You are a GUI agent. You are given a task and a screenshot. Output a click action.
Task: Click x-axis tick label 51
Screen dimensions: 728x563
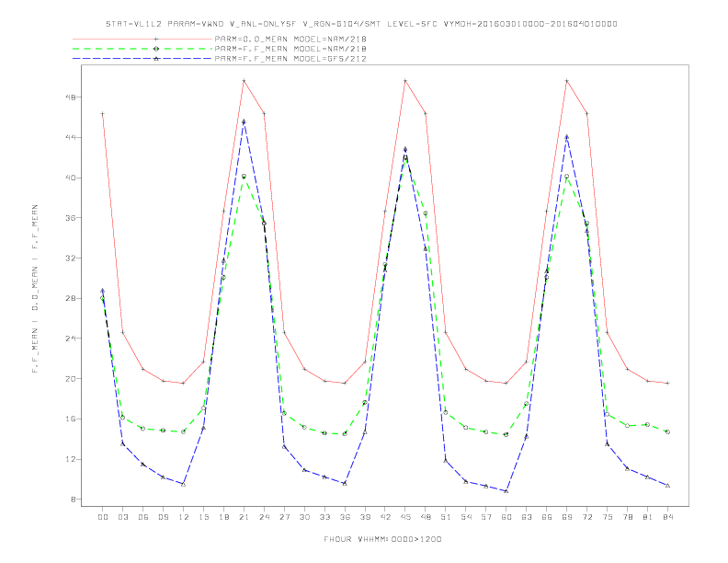click(x=446, y=517)
